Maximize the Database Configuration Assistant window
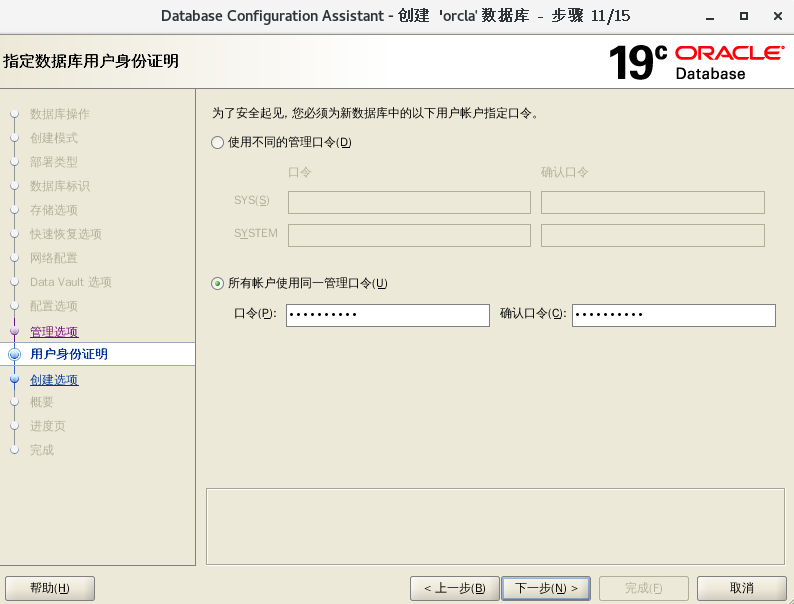The image size is (794, 604). click(744, 16)
